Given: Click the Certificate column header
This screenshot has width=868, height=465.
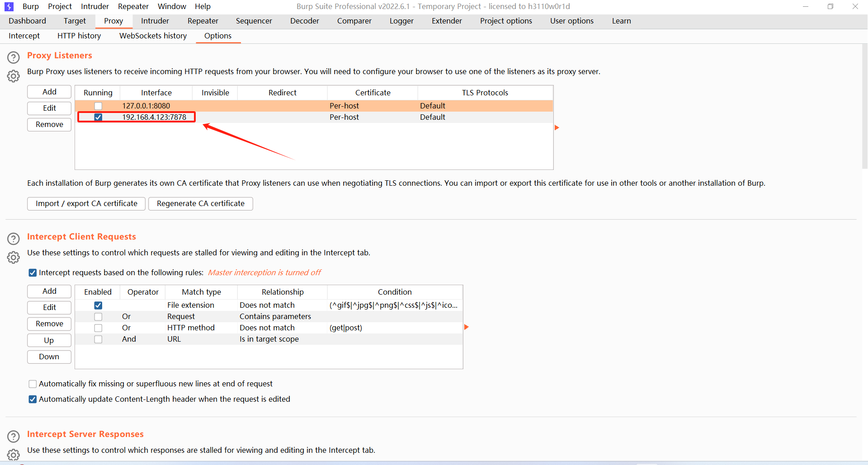Looking at the screenshot, I should click(373, 93).
